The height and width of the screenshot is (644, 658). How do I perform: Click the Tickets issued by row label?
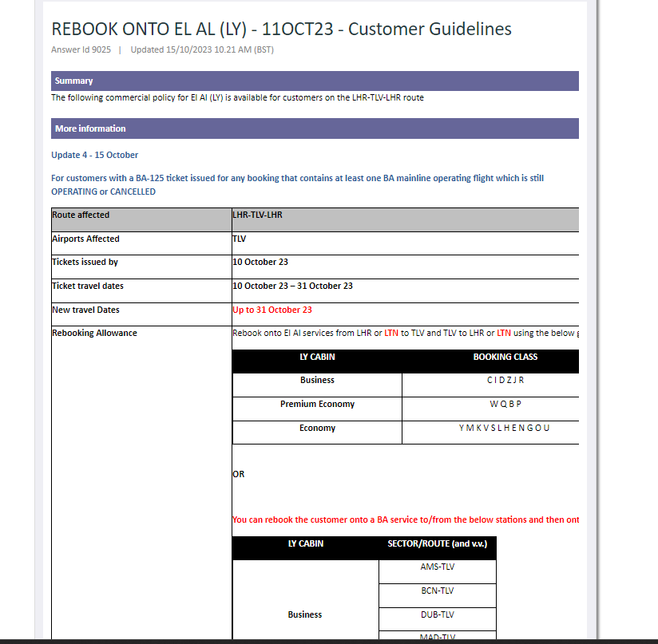(x=85, y=262)
